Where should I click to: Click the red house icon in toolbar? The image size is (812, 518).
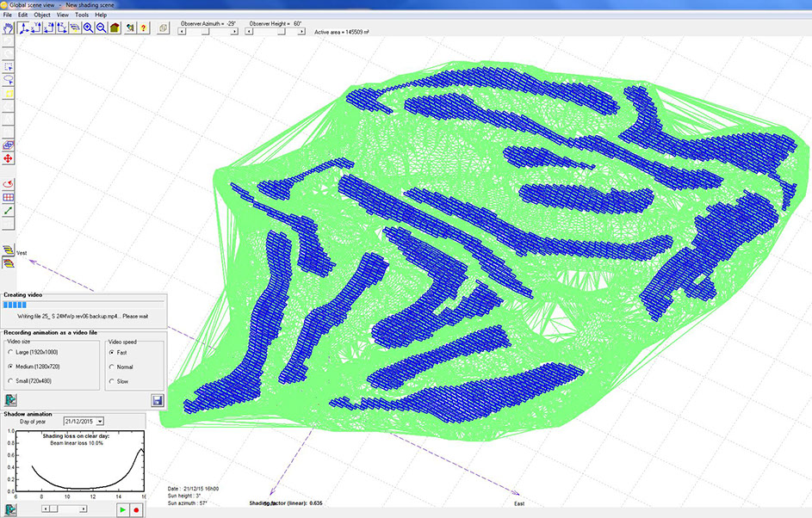pyautogui.click(x=114, y=28)
